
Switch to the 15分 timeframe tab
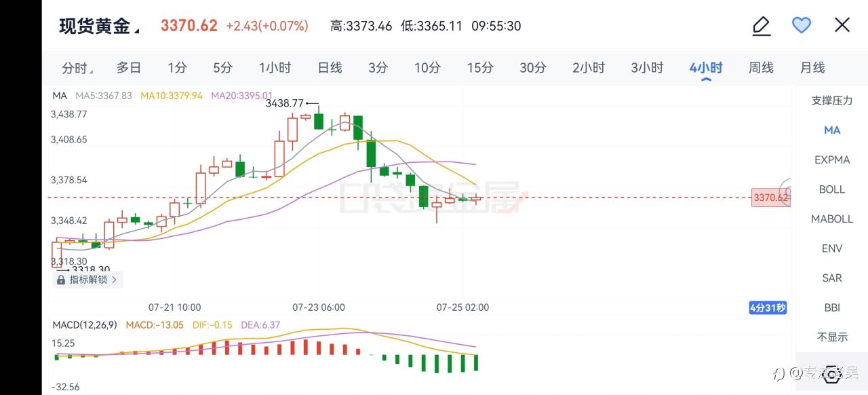click(479, 68)
